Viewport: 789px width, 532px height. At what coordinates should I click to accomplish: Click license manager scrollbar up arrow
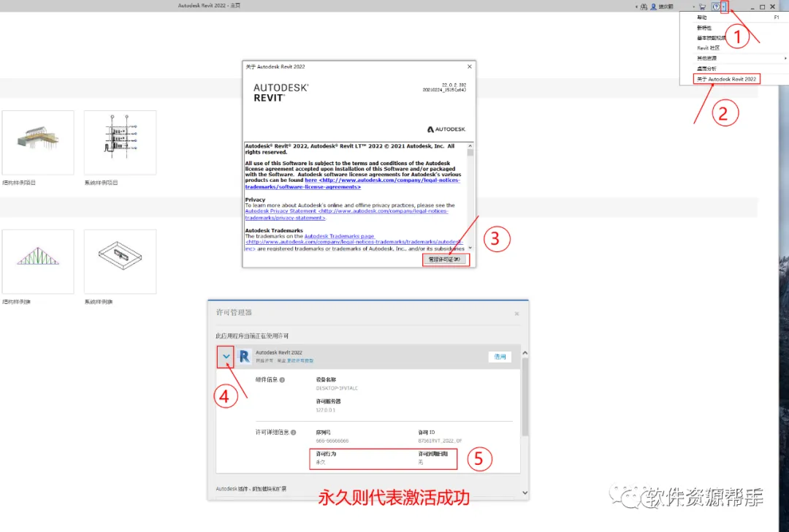pyautogui.click(x=525, y=353)
